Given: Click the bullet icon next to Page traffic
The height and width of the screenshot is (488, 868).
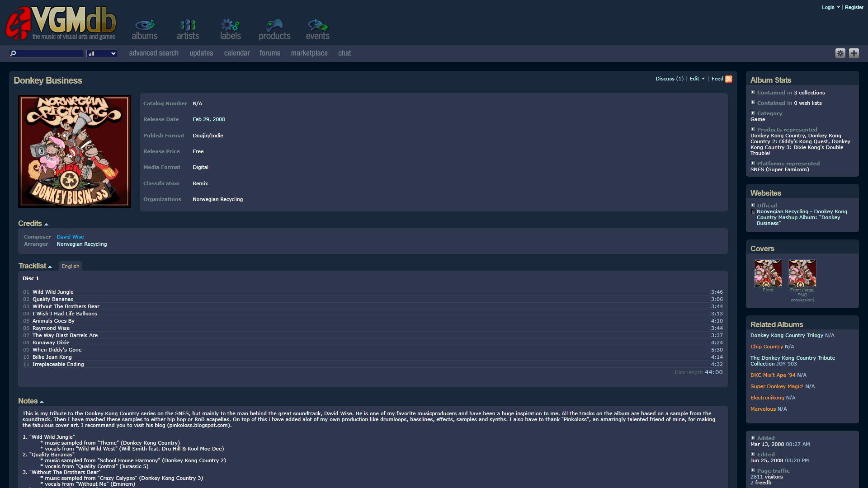Looking at the screenshot, I should [753, 470].
